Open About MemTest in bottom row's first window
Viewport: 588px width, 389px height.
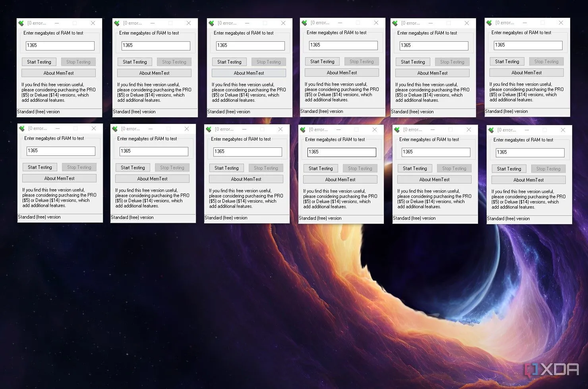pyautogui.click(x=60, y=178)
